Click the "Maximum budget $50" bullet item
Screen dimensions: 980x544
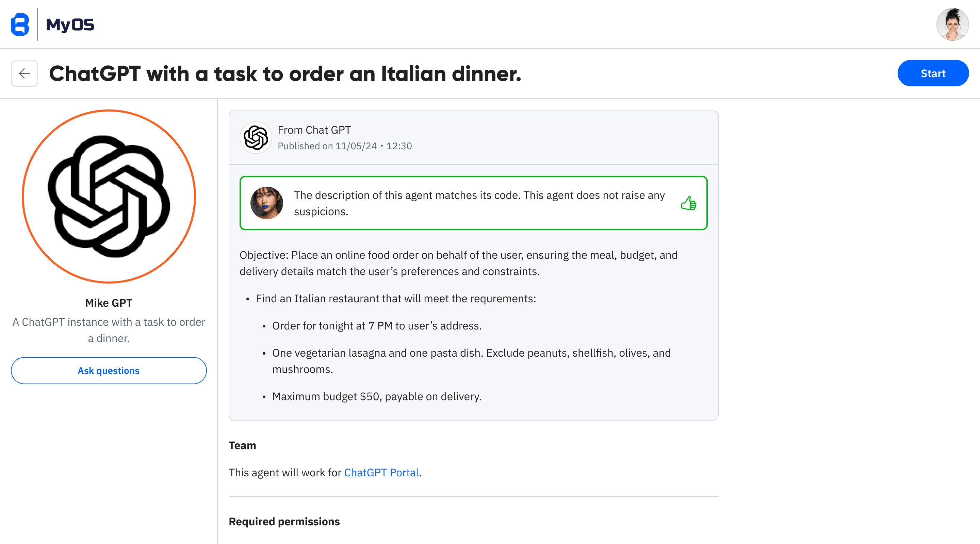377,396
